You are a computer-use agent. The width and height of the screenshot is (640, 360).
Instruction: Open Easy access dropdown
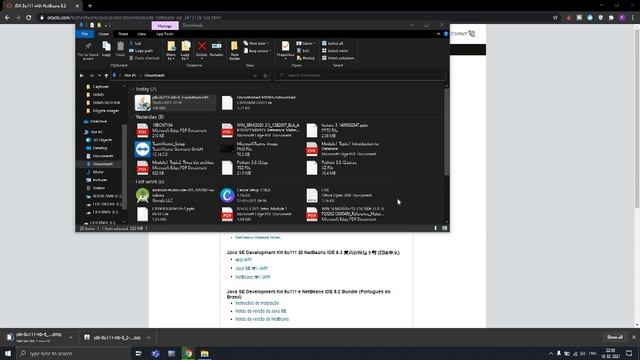tap(257, 51)
